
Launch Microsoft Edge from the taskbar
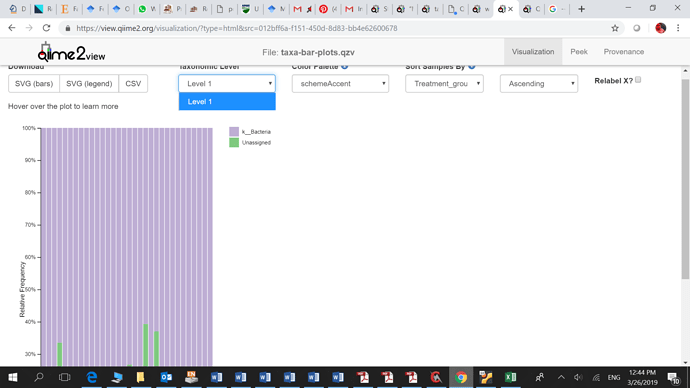click(92, 377)
